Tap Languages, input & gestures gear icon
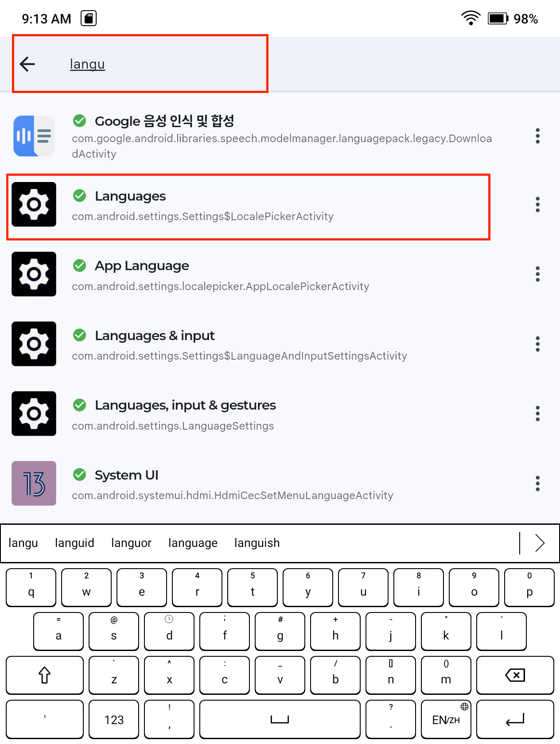Viewport: 560px width, 744px height. point(34,414)
